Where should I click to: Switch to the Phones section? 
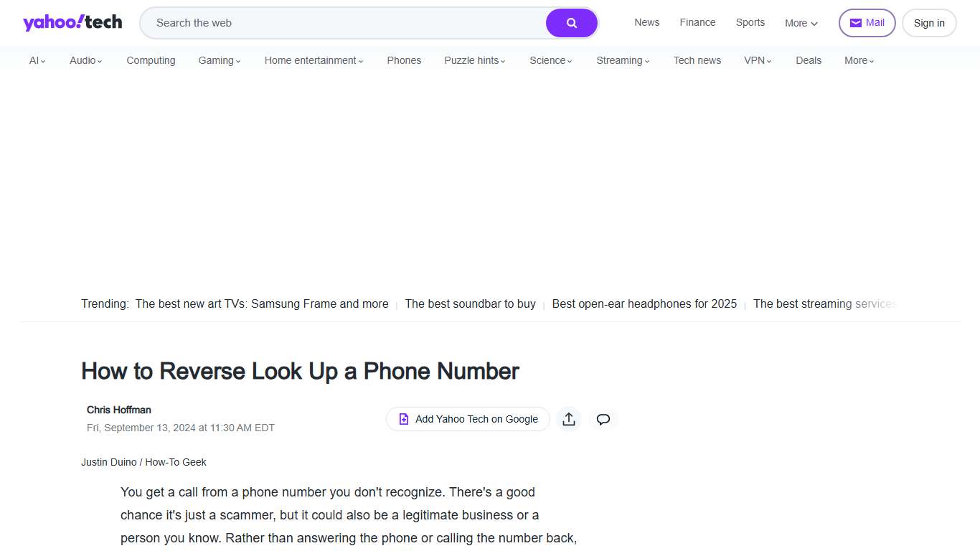pos(404,60)
